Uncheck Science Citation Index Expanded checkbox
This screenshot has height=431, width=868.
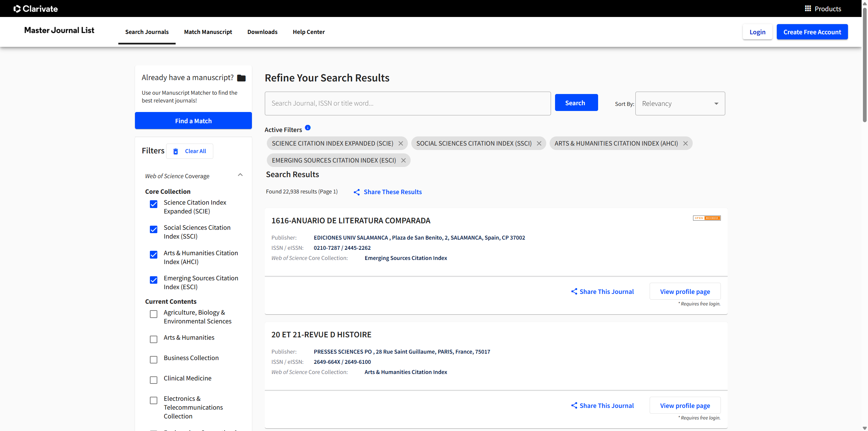pyautogui.click(x=154, y=204)
